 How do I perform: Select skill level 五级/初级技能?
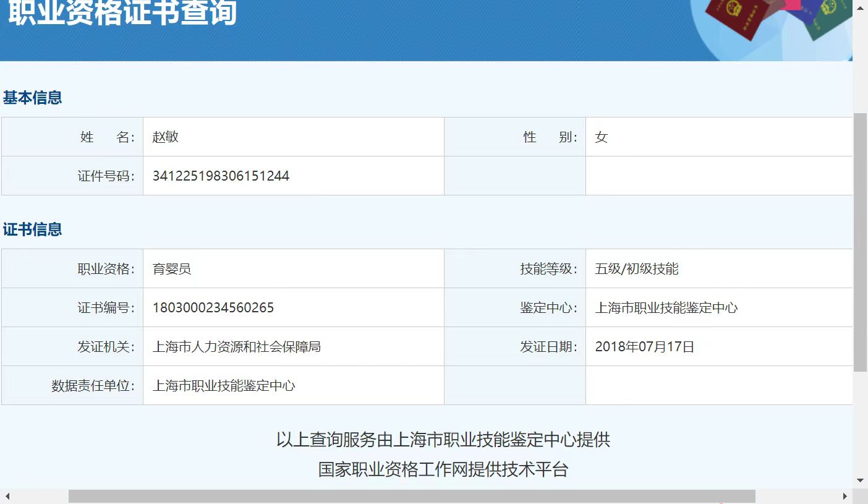tap(637, 268)
